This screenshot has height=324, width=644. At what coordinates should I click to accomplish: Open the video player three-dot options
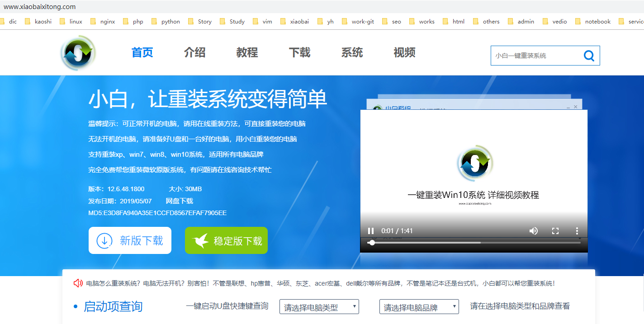(x=577, y=230)
